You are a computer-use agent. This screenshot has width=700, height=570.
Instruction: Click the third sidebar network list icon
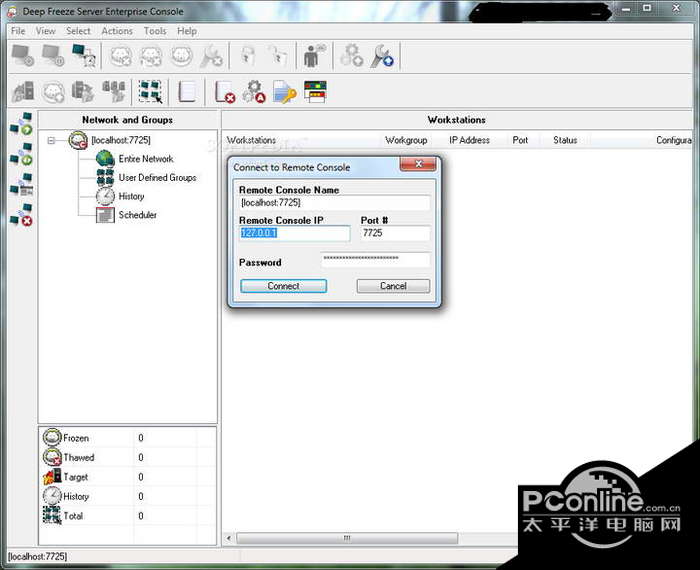[x=21, y=184]
